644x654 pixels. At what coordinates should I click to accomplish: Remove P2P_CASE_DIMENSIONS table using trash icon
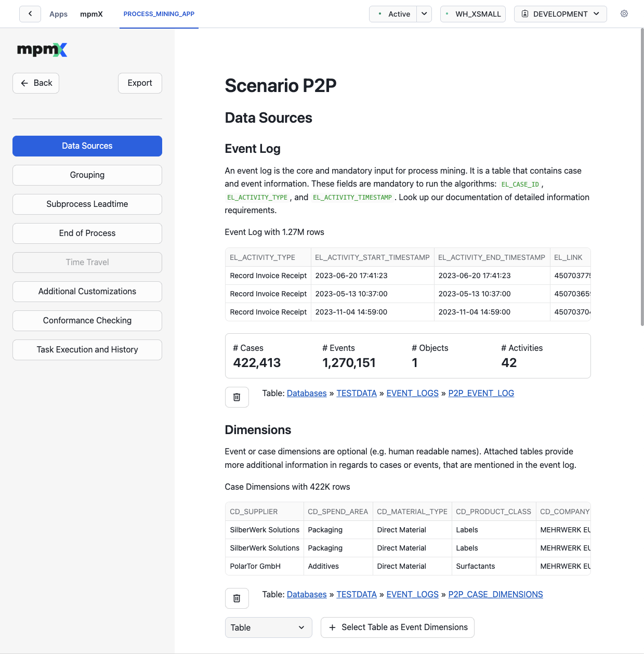pos(237,598)
